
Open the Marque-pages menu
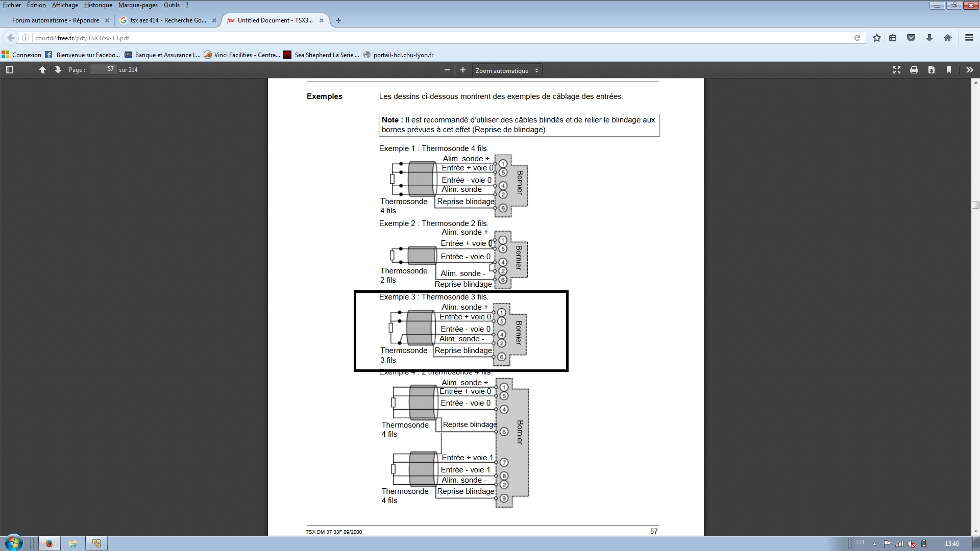tap(138, 5)
